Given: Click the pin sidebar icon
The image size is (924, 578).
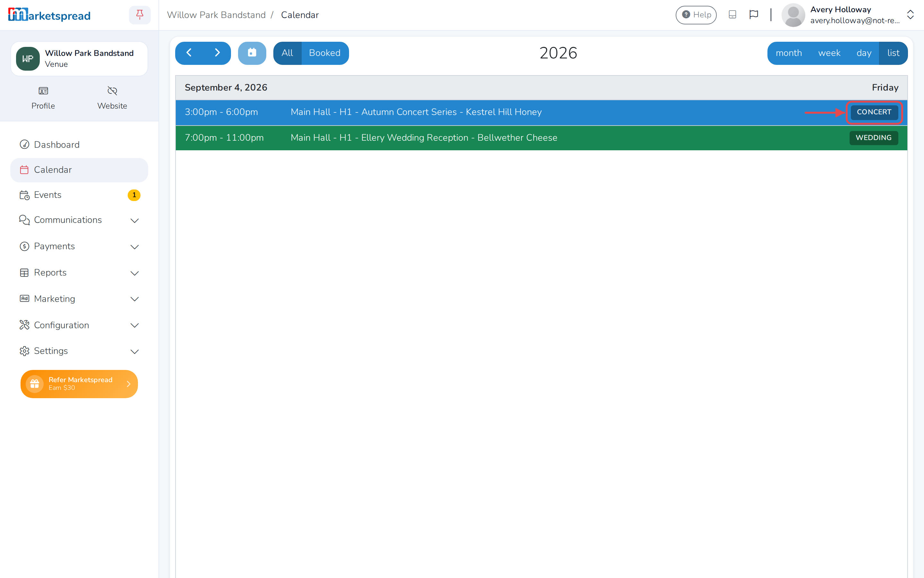Looking at the screenshot, I should click(x=140, y=15).
